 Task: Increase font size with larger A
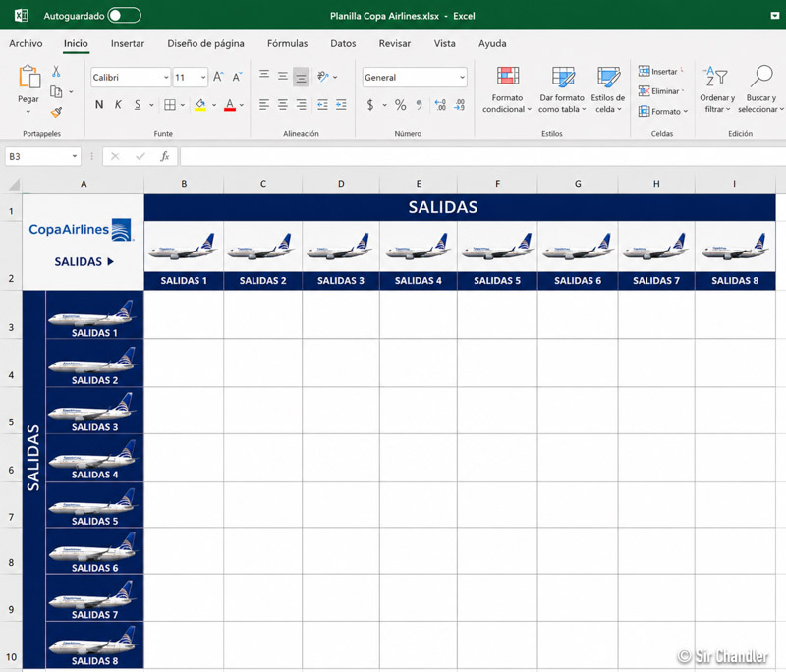pyautogui.click(x=217, y=77)
